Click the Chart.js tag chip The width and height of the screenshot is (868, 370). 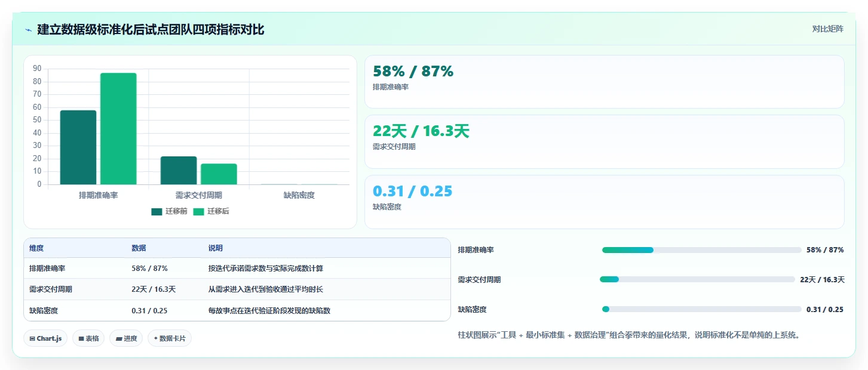[46, 338]
